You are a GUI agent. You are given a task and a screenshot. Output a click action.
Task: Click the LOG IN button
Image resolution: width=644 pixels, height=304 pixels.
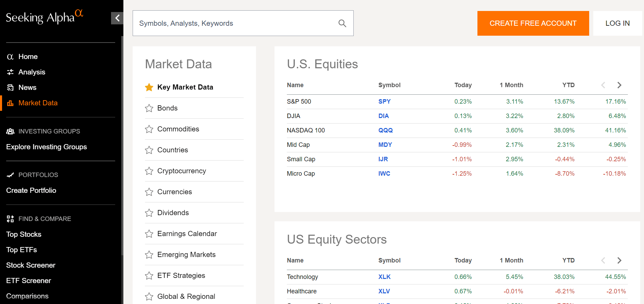tap(618, 23)
